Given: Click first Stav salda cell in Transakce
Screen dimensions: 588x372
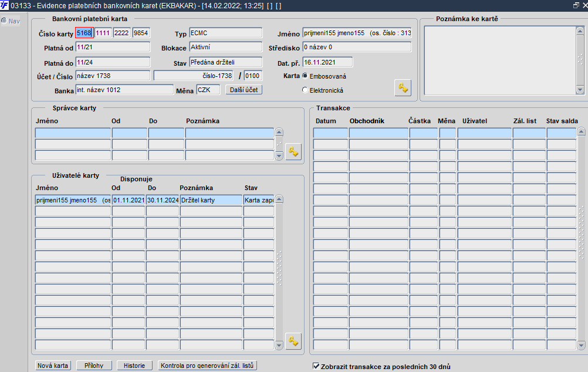Looking at the screenshot, I should (562, 133).
